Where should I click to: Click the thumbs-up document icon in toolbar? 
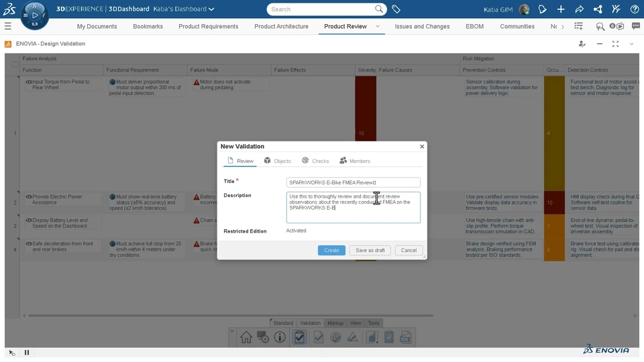pyautogui.click(x=372, y=337)
